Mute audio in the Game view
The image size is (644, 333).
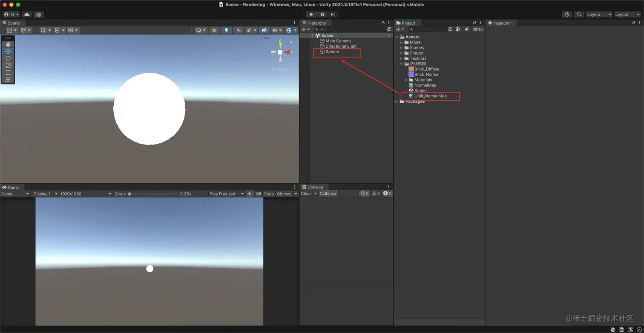point(250,194)
